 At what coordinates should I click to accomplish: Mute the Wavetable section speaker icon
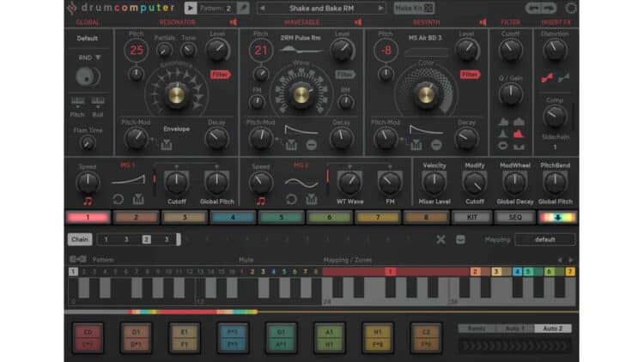click(358, 22)
